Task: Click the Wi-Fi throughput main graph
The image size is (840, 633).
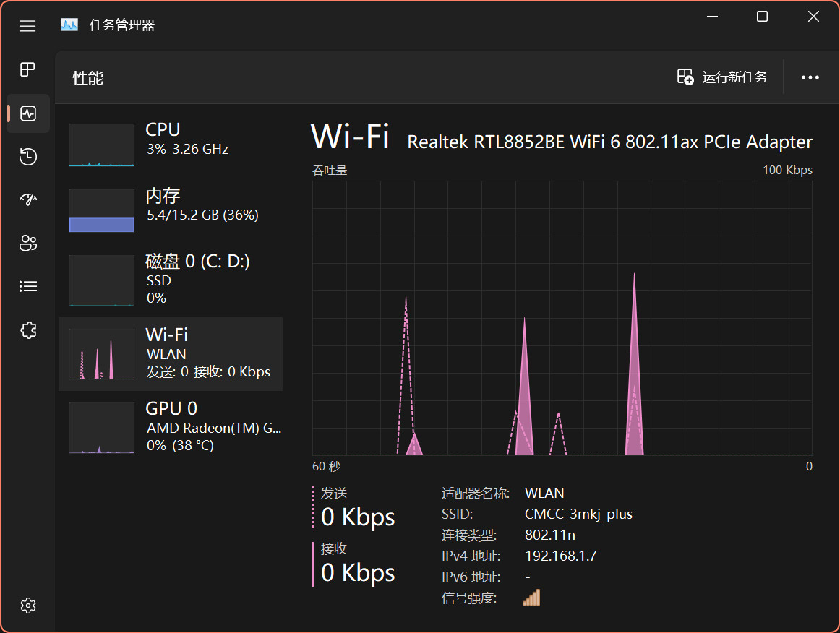Action: pyautogui.click(x=562, y=318)
